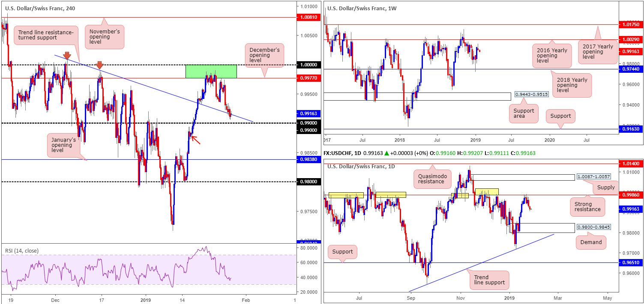Click the blue 0.98380 price label

[309, 160]
